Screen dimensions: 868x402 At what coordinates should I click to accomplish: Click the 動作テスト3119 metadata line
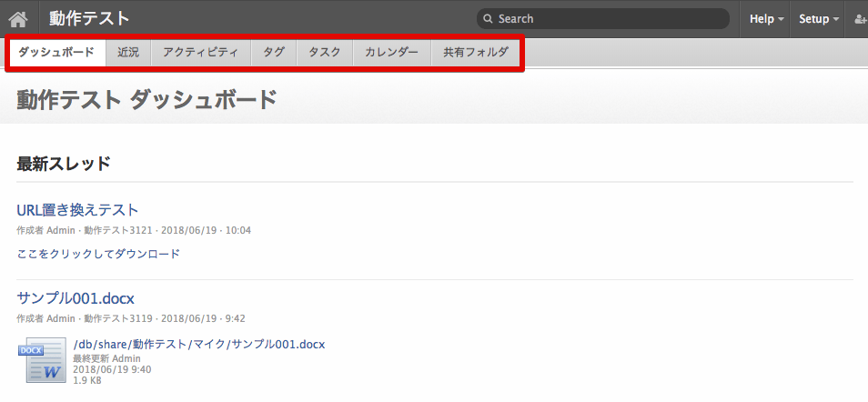pyautogui.click(x=131, y=318)
